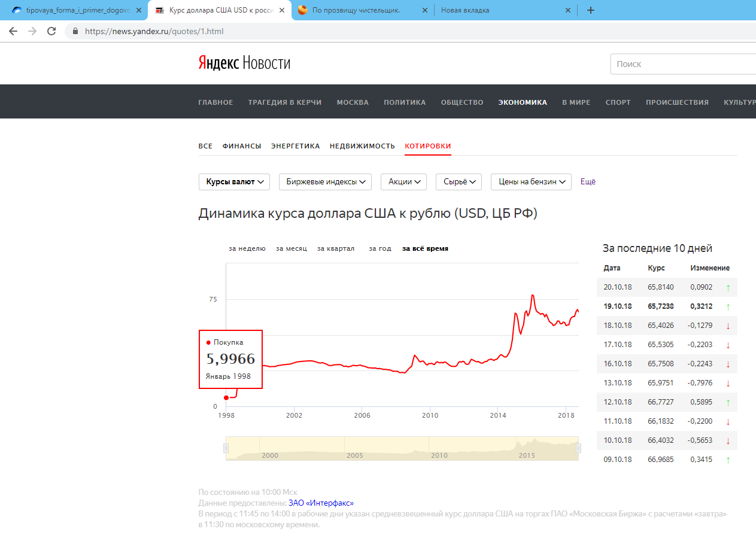Close the tipovaya_forma tab
Screen dimensions: 756x538
click(138, 10)
